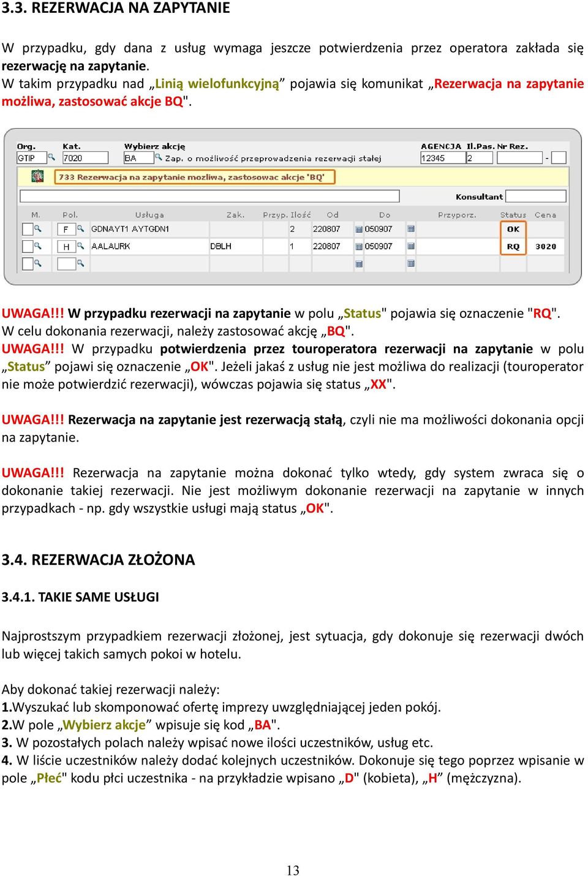Open M. column magnifier in GDNAYT1 row
Screen dimensions: 588x876
click(38, 229)
